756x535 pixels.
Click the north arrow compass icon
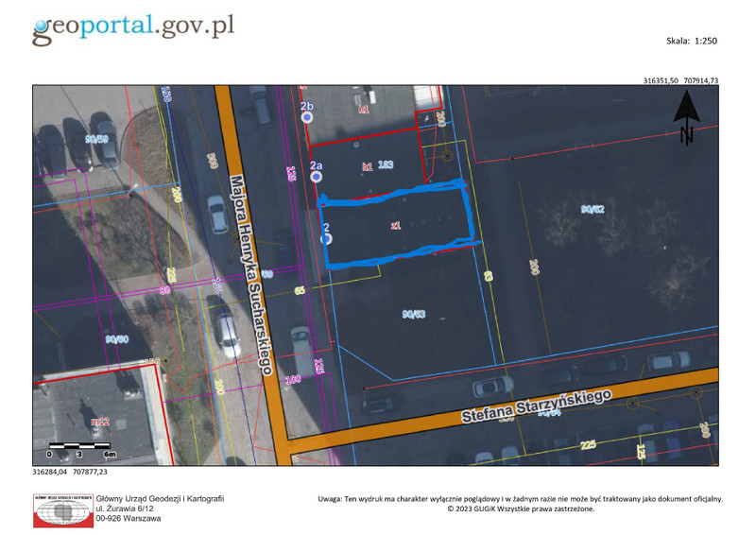pyautogui.click(x=687, y=121)
